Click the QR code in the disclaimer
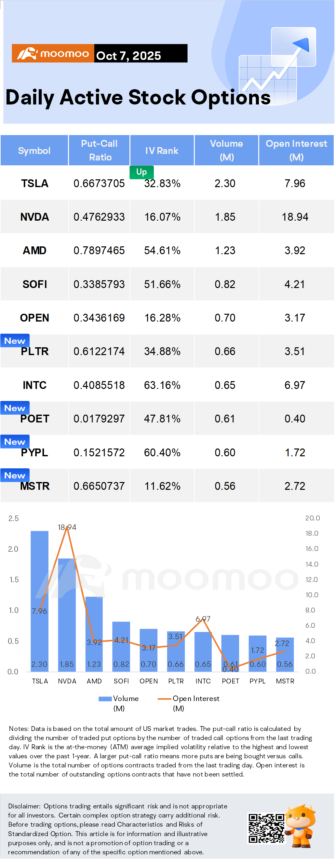Screen dimensions: 335x868 pos(266,828)
